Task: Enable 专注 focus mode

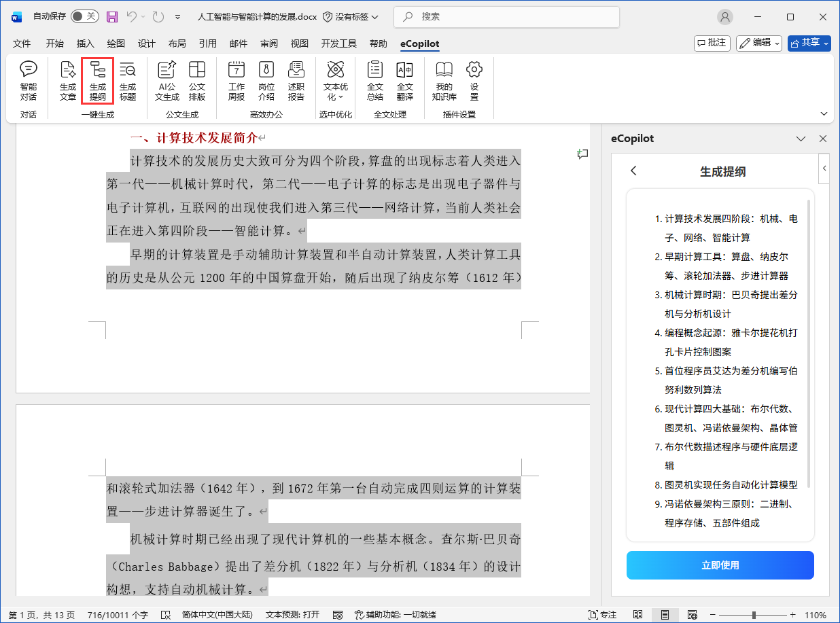Action: pyautogui.click(x=602, y=615)
